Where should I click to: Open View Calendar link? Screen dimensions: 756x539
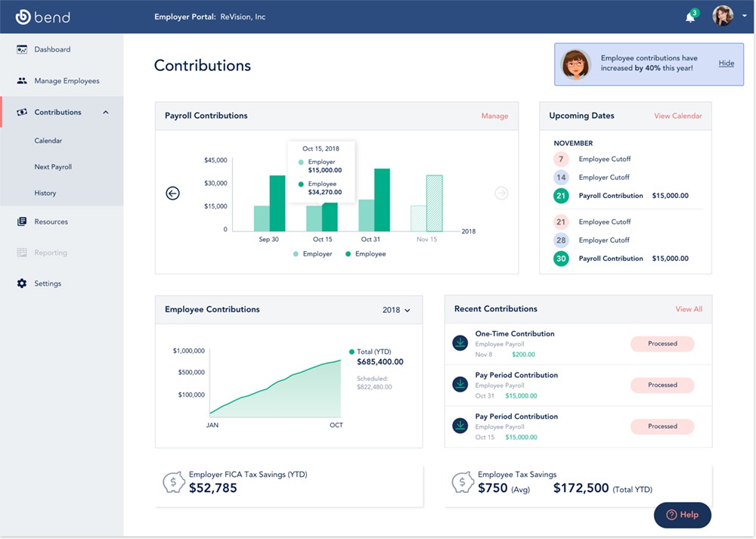coord(678,116)
